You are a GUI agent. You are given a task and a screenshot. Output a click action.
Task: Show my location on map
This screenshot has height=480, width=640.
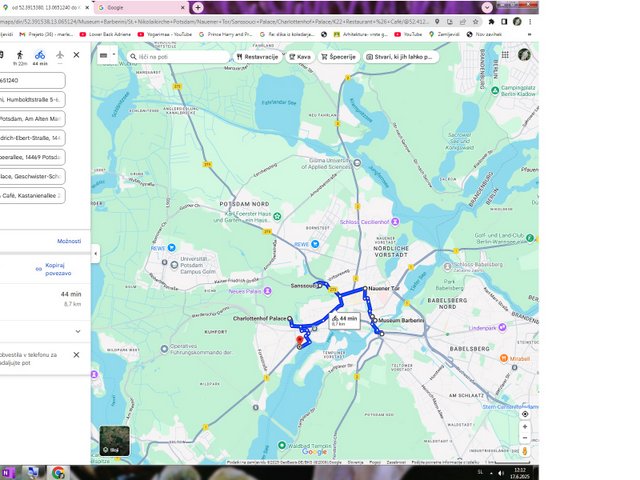(x=525, y=414)
